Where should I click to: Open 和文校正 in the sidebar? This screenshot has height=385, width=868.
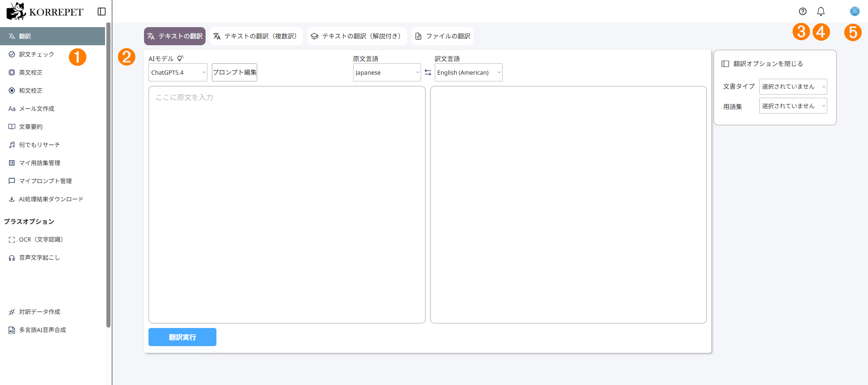click(53, 90)
